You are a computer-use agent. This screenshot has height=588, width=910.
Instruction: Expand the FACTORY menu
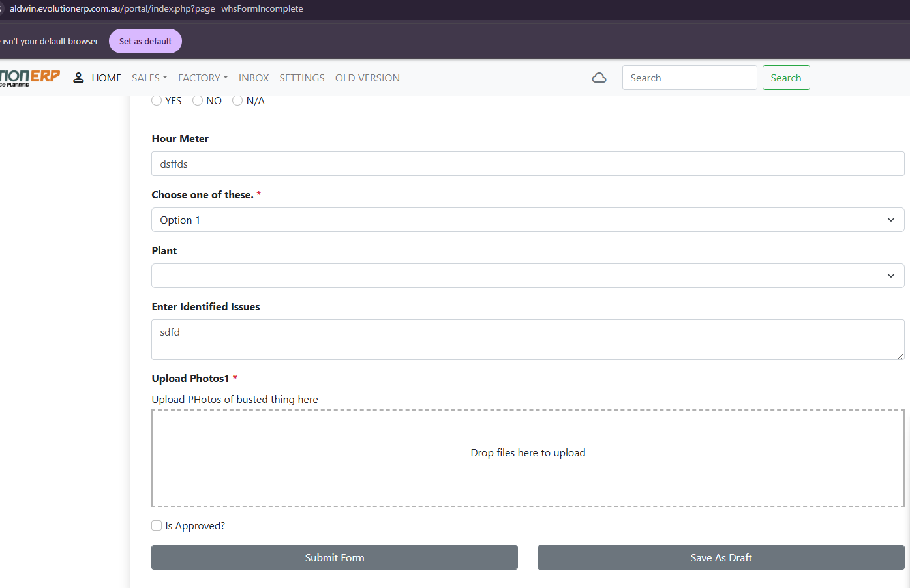pyautogui.click(x=203, y=78)
